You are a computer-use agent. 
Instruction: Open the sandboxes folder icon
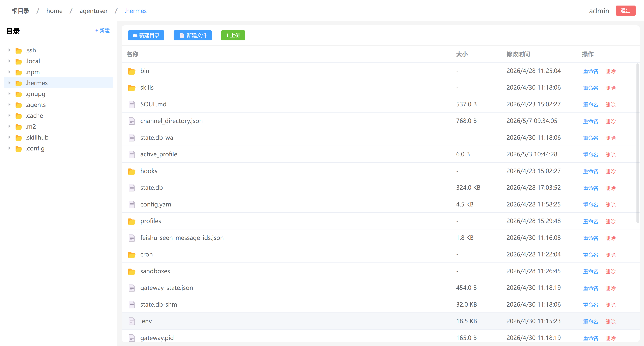click(x=131, y=271)
